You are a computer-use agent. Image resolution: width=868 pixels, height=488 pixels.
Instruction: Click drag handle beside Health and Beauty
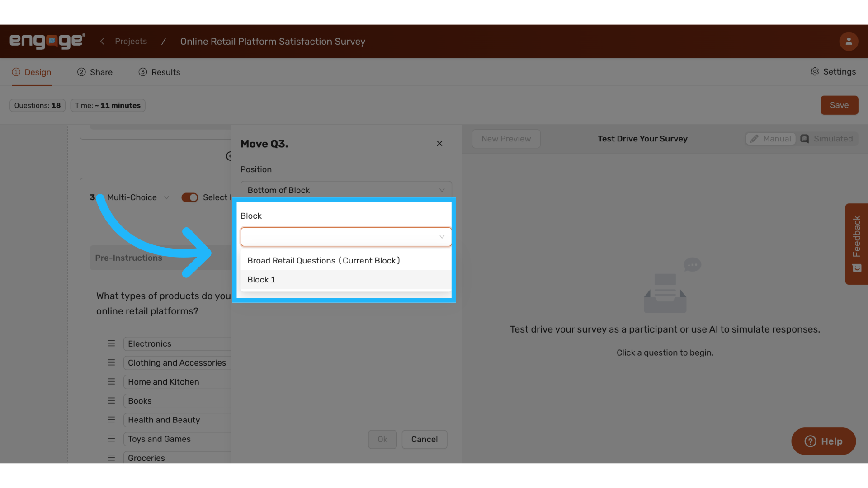[111, 419]
